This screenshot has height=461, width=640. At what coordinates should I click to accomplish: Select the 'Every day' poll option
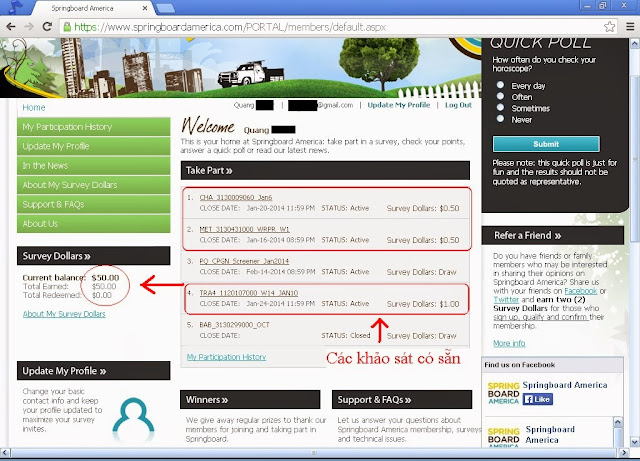(x=500, y=85)
